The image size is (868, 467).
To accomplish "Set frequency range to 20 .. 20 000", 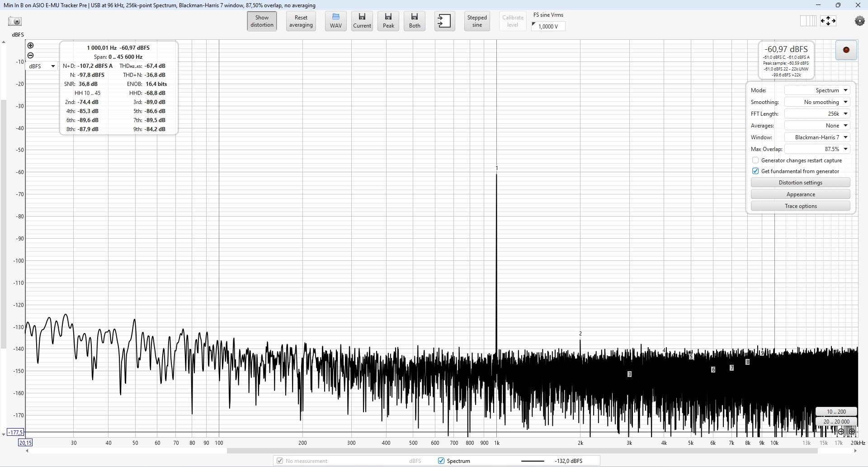I will coord(836,421).
